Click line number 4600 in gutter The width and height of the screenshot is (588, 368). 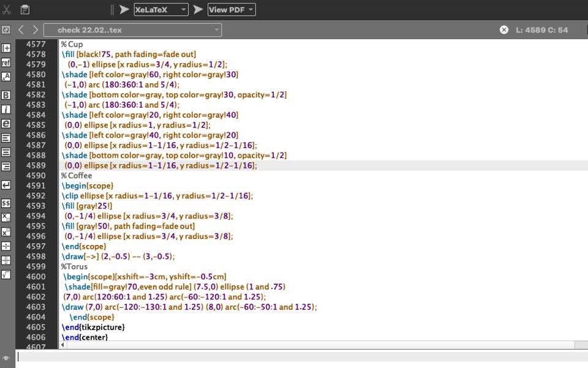coord(36,277)
